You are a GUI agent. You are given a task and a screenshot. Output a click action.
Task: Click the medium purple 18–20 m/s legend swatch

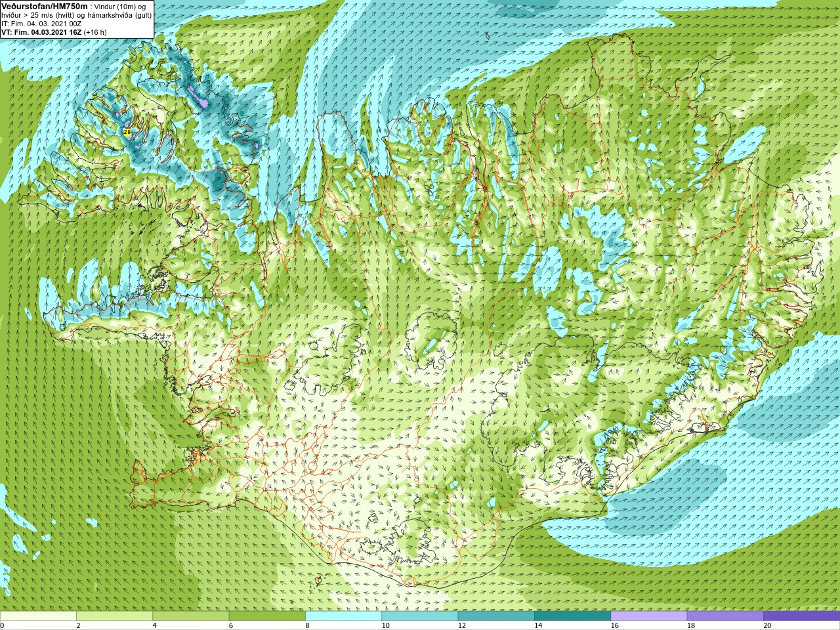(725, 616)
